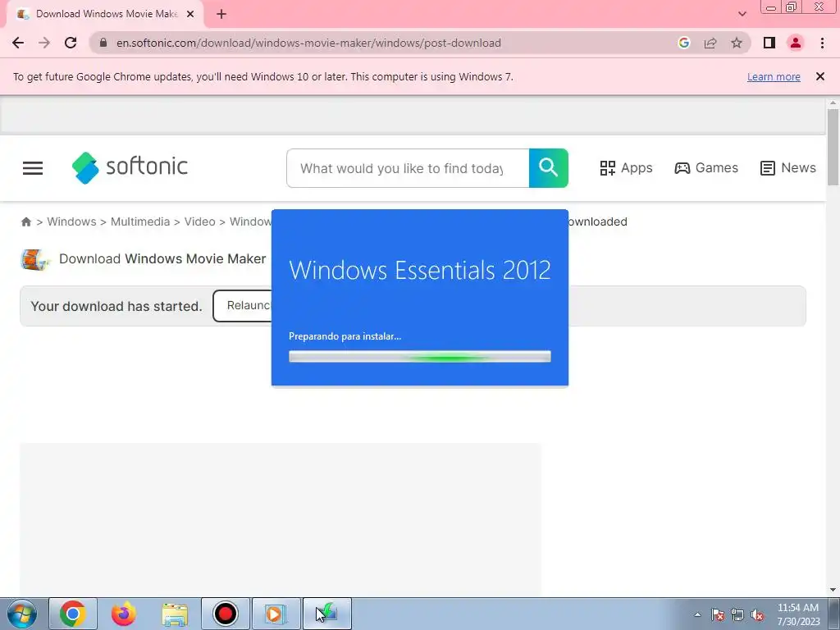Open the Windows Start menu
840x630 pixels.
pos(21,614)
